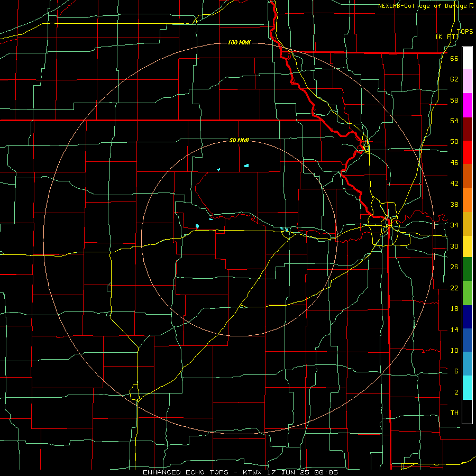Click the 50 NMI range ring label
Image resolution: width=476 pixels, height=476 pixels.
tap(239, 140)
